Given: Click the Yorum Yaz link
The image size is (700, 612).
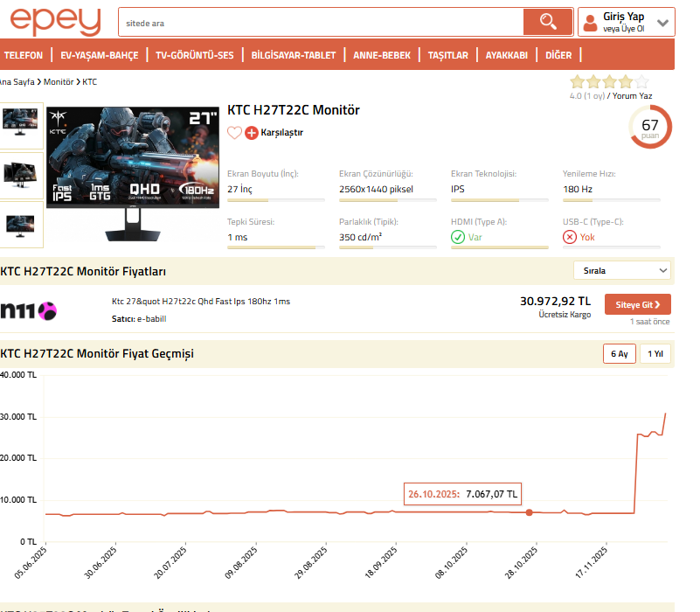Looking at the screenshot, I should pos(632,96).
